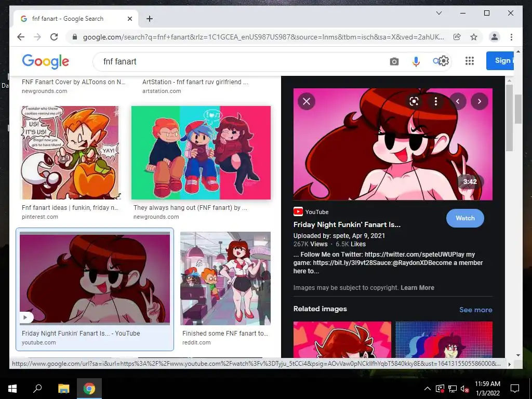532x399 pixels.
Task: Open the reddit diner fanart thumbnail
Action: [225, 278]
